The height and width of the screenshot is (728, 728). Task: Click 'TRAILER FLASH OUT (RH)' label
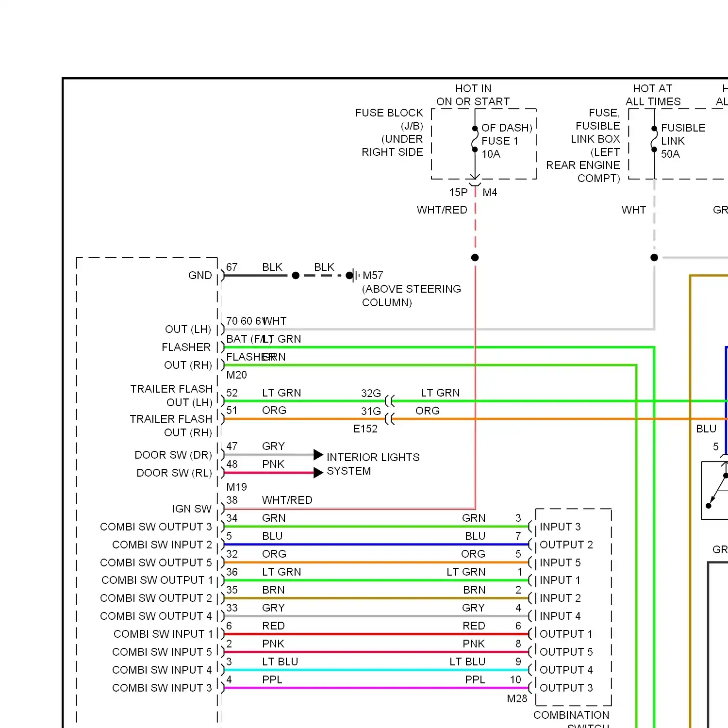tap(171, 426)
